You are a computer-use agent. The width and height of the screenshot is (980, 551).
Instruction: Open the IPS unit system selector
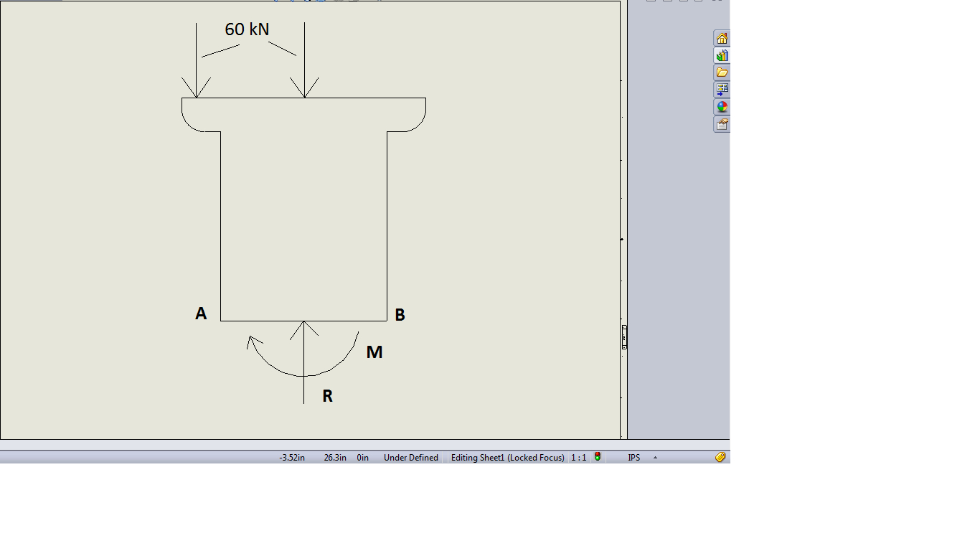(634, 458)
